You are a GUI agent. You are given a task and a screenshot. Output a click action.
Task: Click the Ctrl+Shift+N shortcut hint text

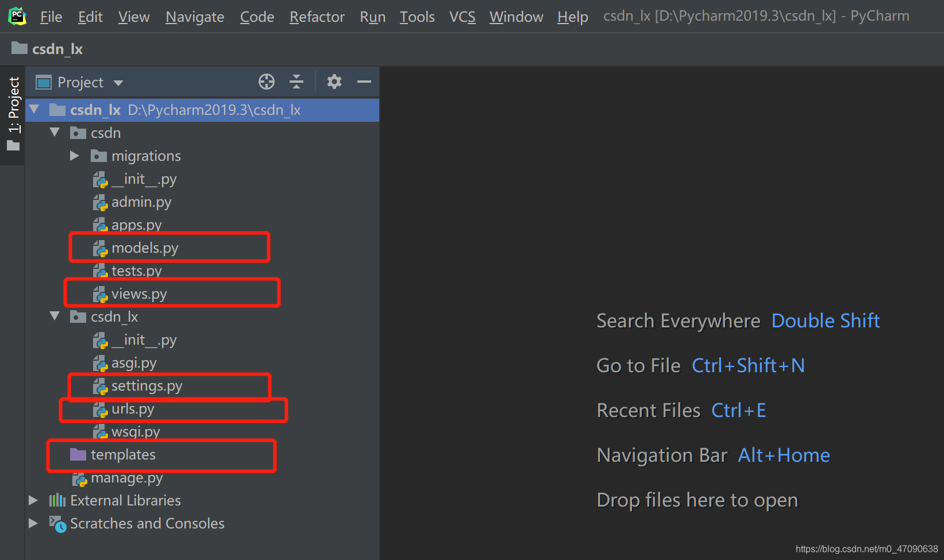pyautogui.click(x=748, y=365)
